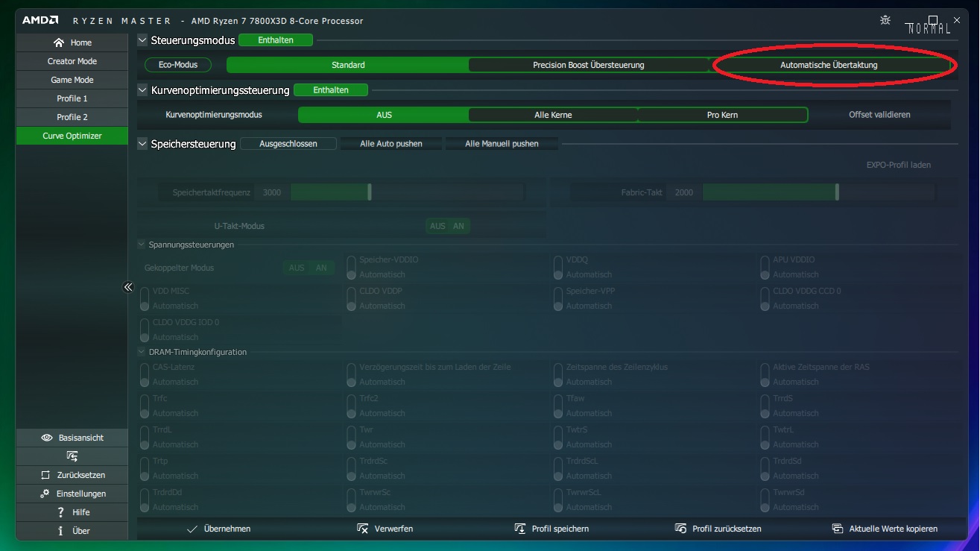Screen dimensions: 980x551
Task: Click the bug icon in the title bar
Action: click(x=885, y=20)
